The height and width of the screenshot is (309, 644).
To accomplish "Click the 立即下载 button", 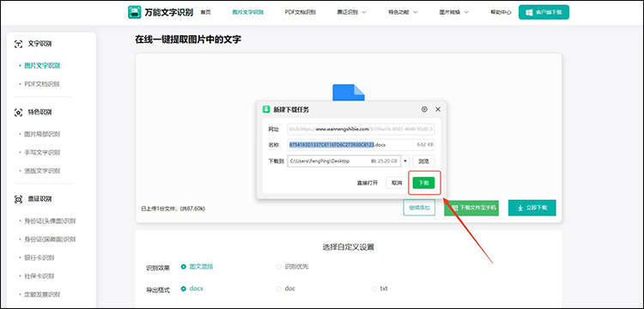I will click(532, 208).
